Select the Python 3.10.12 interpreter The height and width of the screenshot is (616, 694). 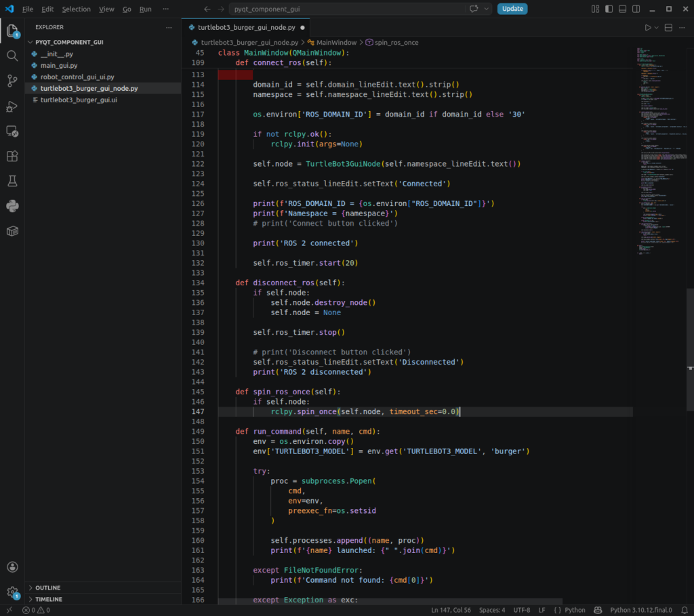(x=641, y=611)
